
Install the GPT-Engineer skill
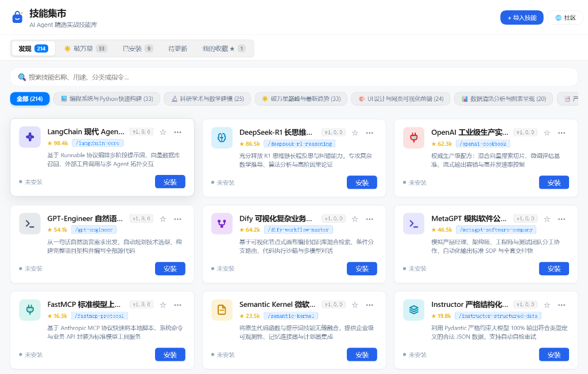point(170,268)
